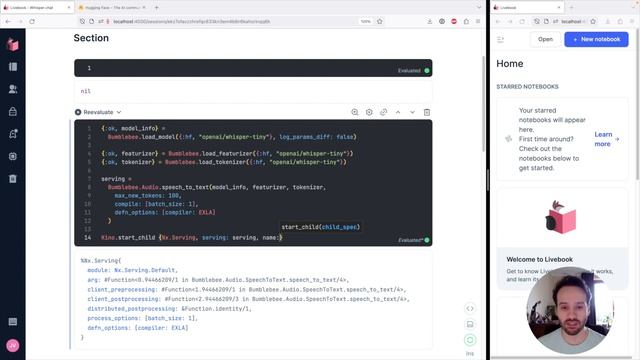Click the Welcome to Livebook card title

[x=540, y=259]
